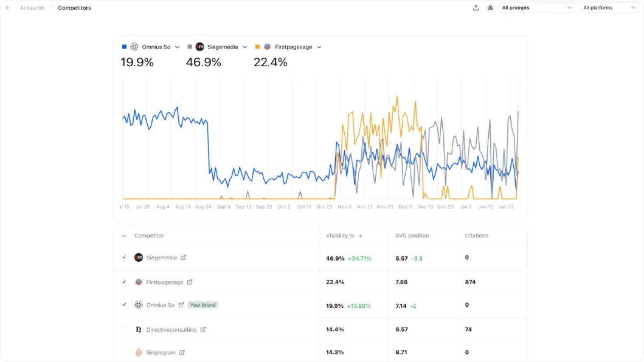Sort the table by Visibility % arrow
The width and height of the screenshot is (644, 362).
tap(359, 236)
